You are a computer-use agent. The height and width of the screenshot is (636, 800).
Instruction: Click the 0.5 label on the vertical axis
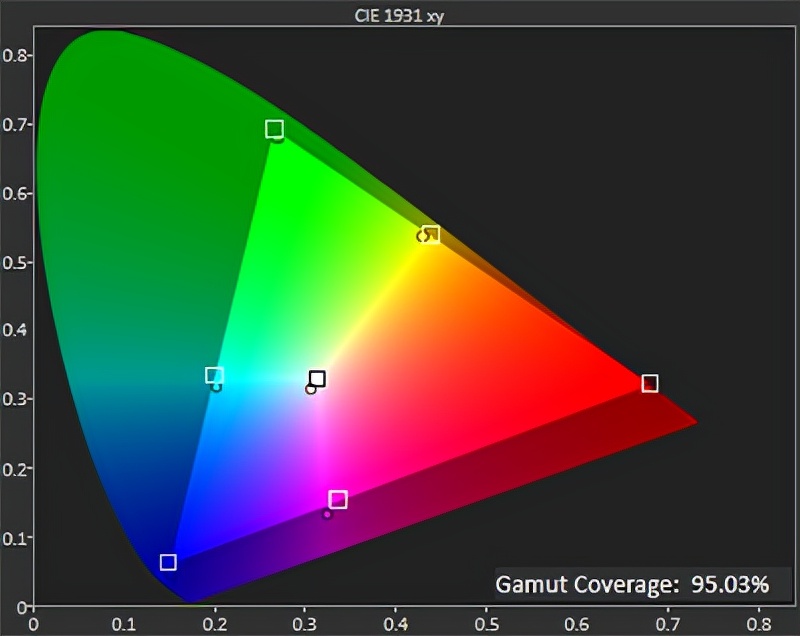pos(15,263)
